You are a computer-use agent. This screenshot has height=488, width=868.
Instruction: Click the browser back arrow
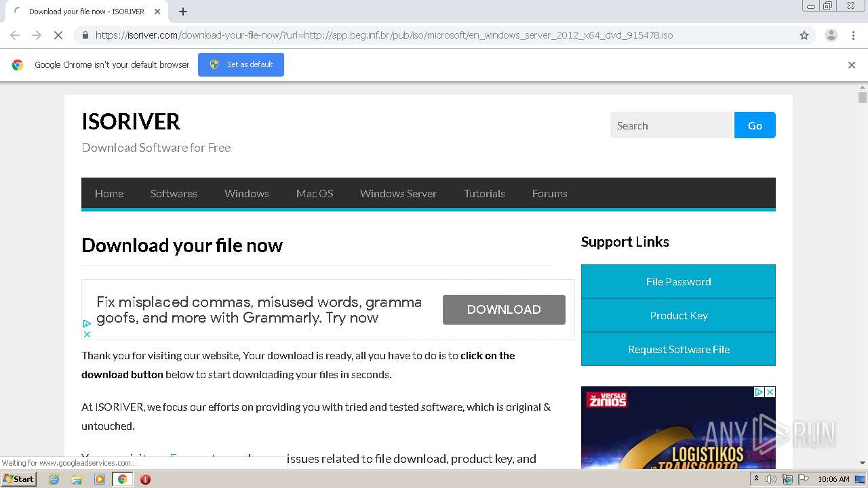[15, 35]
